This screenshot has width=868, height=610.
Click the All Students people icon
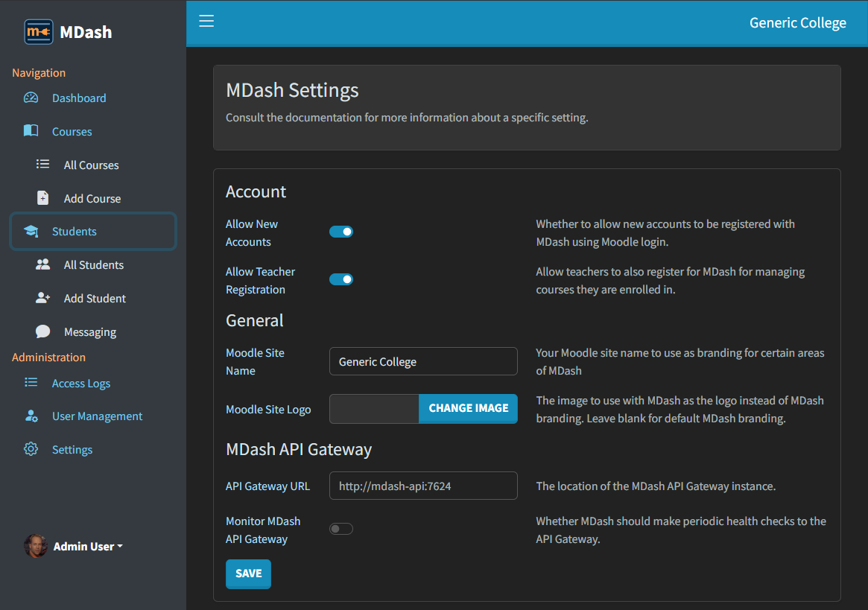click(42, 264)
